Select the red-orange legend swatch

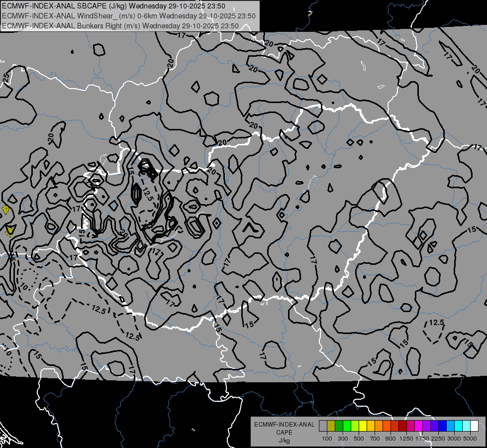pos(387,426)
